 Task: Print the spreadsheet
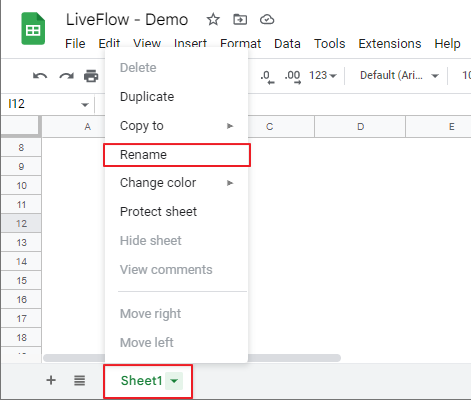[x=91, y=76]
